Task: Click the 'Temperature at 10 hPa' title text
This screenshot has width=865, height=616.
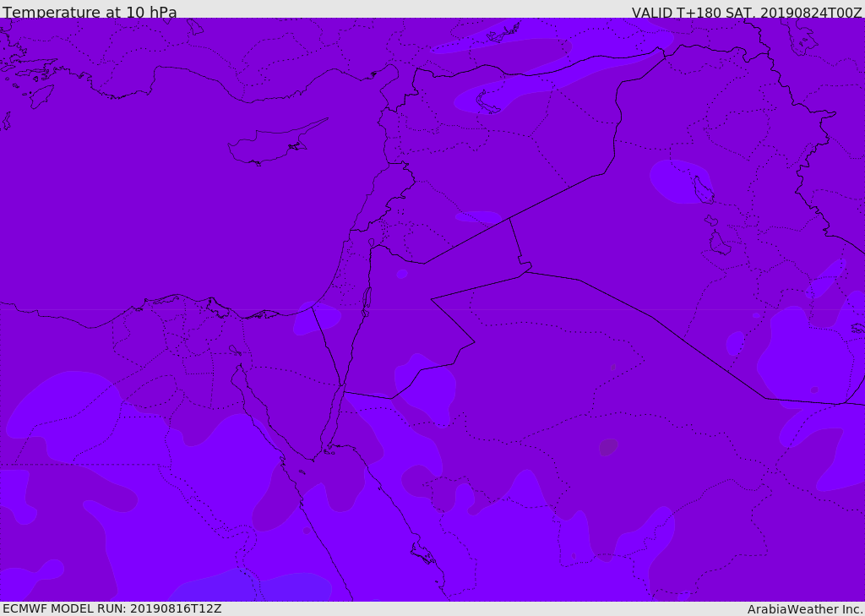Action: coord(90,12)
